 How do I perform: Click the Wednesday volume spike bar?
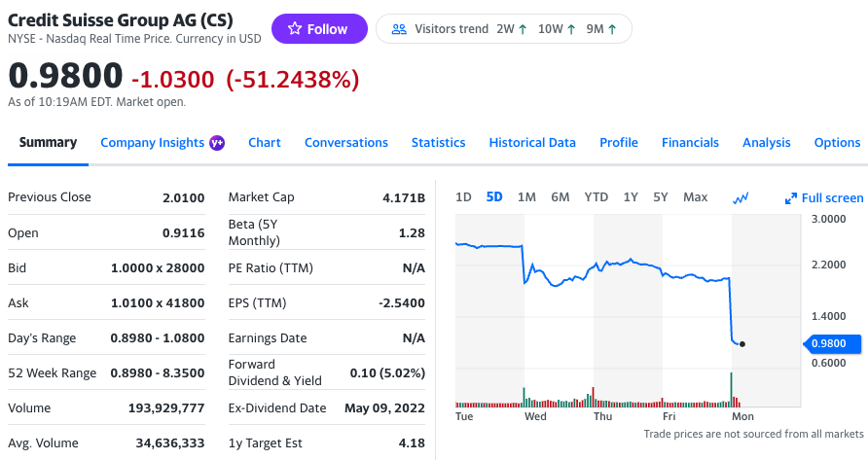click(524, 397)
